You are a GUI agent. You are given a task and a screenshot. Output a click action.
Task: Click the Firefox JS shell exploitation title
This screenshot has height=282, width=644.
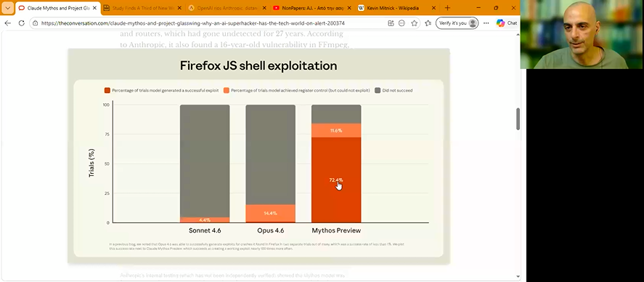(x=258, y=65)
